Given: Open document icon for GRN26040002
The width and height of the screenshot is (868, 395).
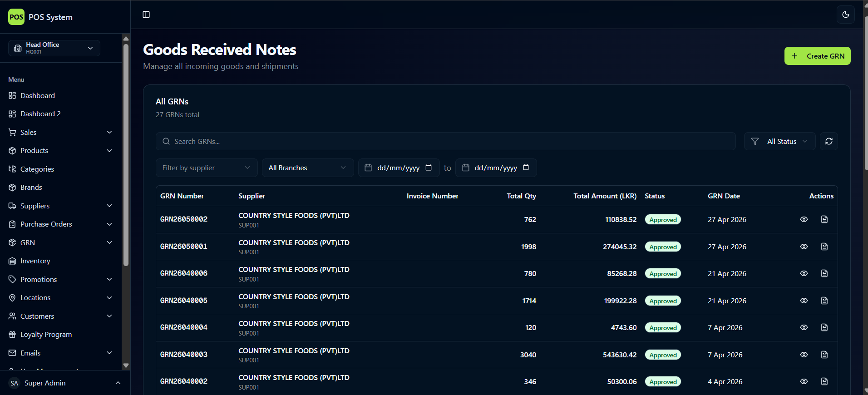Looking at the screenshot, I should click(x=824, y=381).
